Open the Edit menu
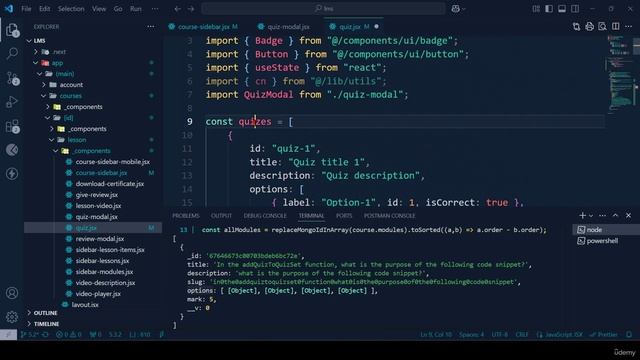The height and width of the screenshot is (360, 640). (x=44, y=9)
